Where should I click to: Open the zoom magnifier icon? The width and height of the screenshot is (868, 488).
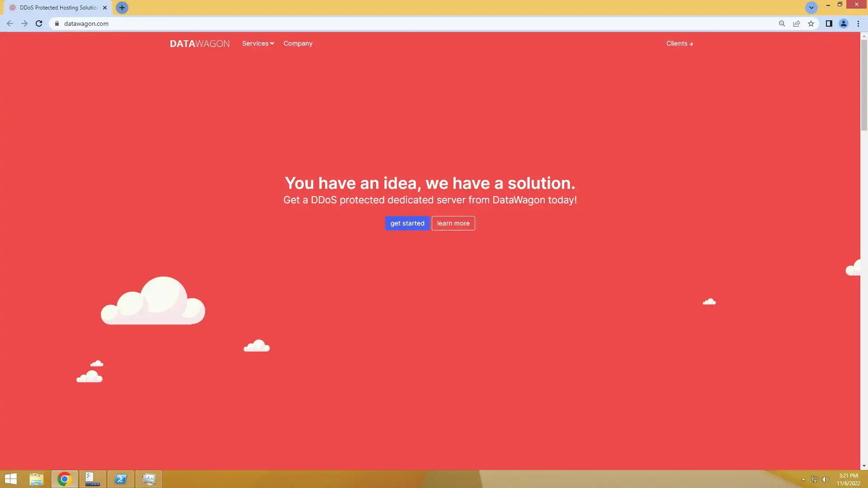tap(782, 23)
